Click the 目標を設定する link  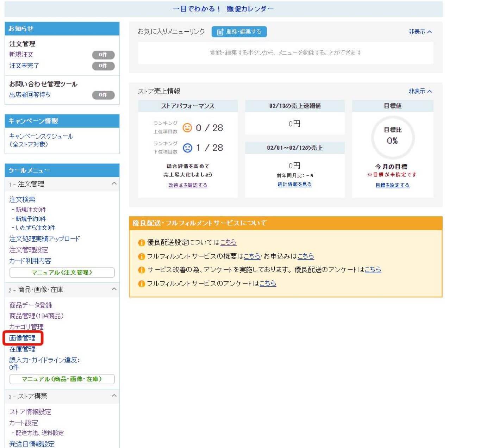click(392, 185)
